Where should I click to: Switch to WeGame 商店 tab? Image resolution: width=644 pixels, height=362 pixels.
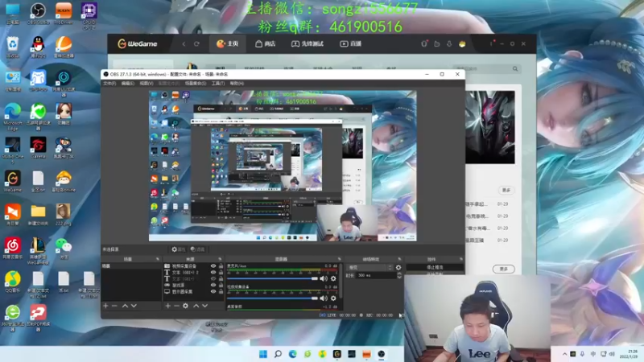coord(266,44)
